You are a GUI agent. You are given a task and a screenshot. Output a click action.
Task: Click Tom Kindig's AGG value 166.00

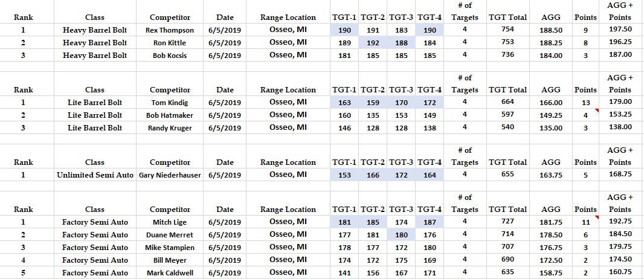(x=550, y=103)
